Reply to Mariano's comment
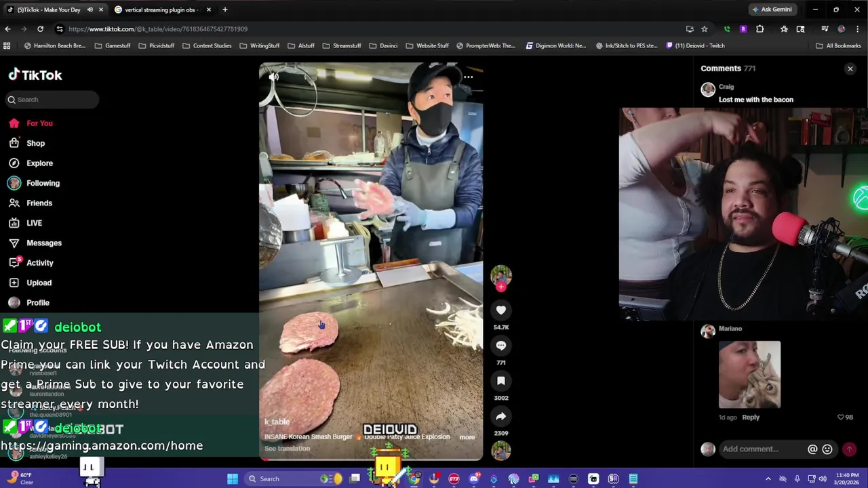868x488 pixels. coord(751,418)
